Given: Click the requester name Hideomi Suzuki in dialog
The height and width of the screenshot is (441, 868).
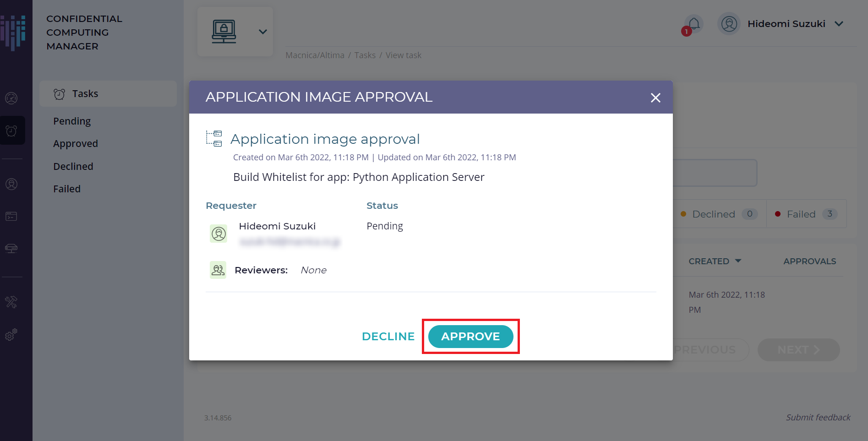Looking at the screenshot, I should [277, 226].
